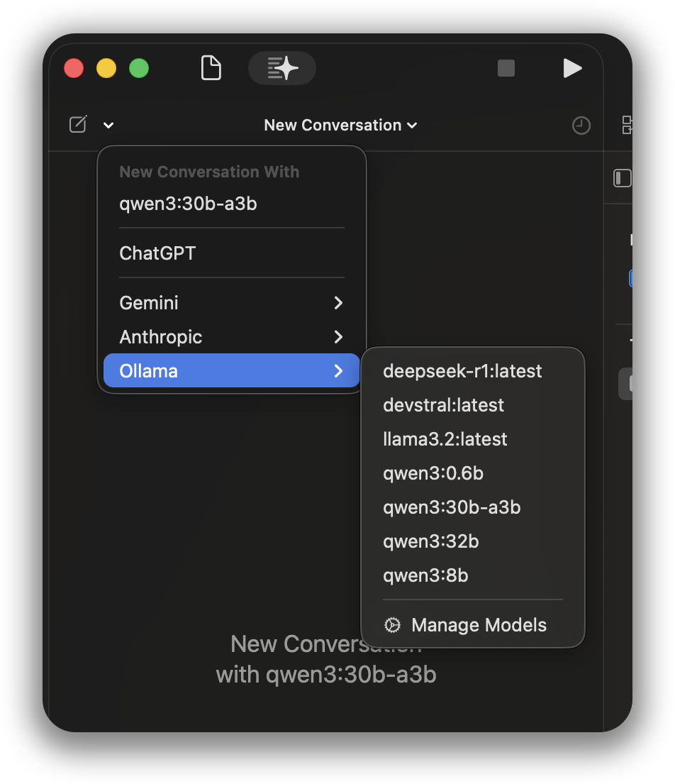
Task: Click Manage Models
Action: pyautogui.click(x=479, y=625)
